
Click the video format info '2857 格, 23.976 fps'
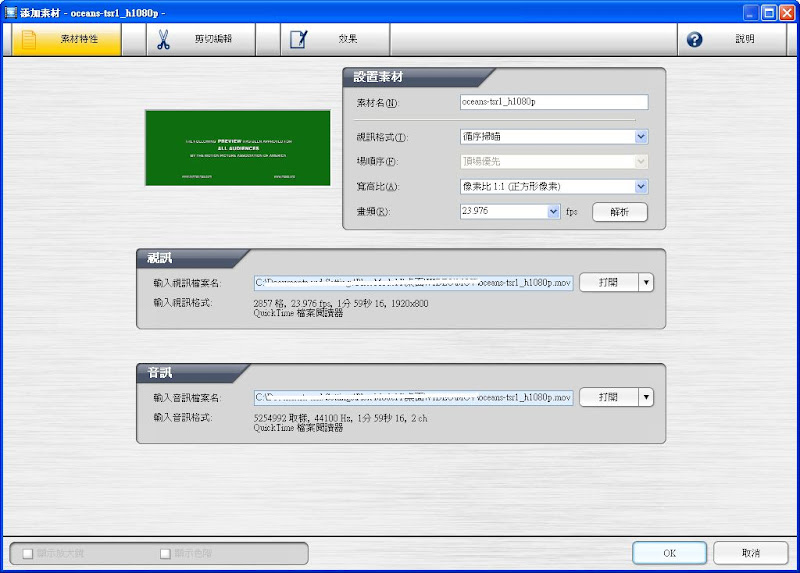(292, 304)
